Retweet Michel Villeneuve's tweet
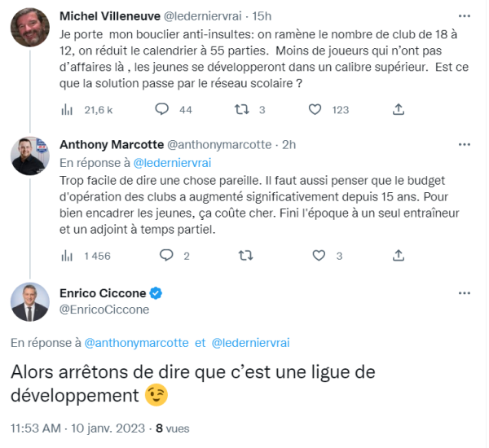This screenshot has height=448, width=489. [240, 109]
